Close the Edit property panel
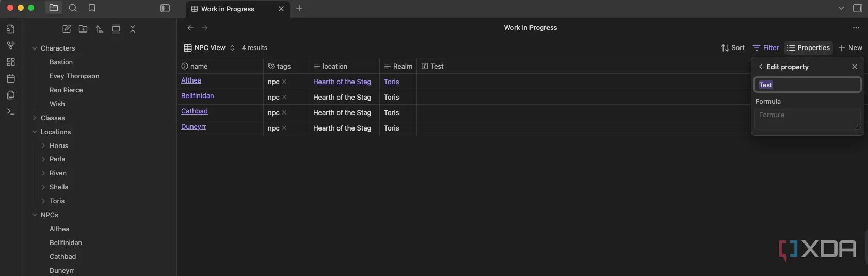868x276 pixels. [855, 67]
